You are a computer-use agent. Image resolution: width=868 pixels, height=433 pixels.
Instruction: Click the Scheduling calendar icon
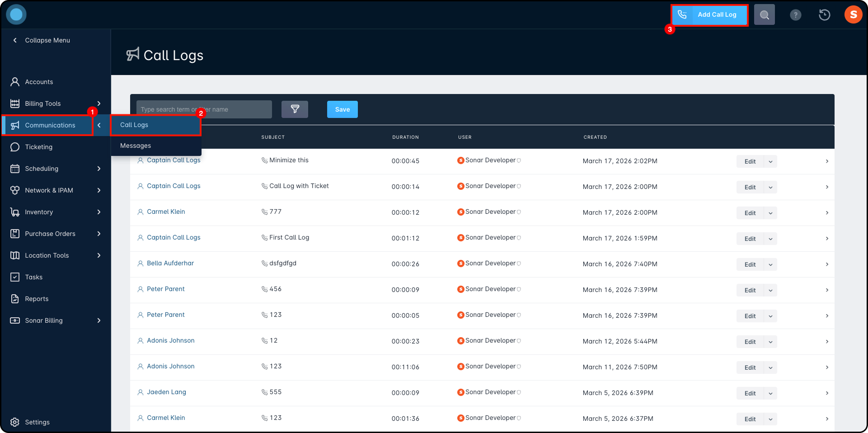15,169
